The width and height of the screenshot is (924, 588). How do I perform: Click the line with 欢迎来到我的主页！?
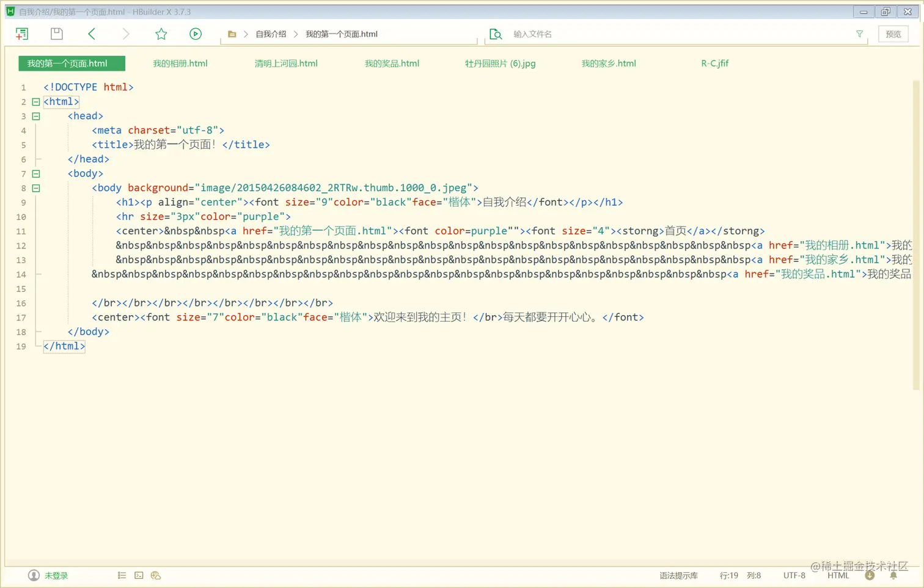[x=368, y=318]
